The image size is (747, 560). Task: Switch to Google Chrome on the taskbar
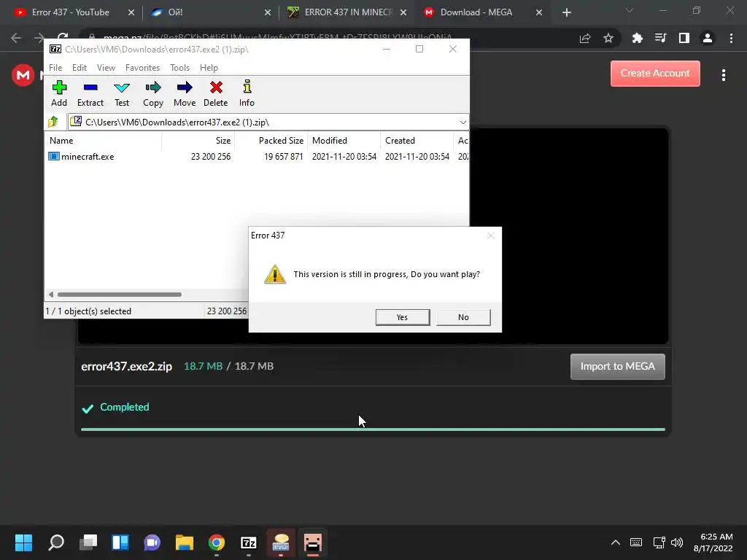click(x=216, y=542)
